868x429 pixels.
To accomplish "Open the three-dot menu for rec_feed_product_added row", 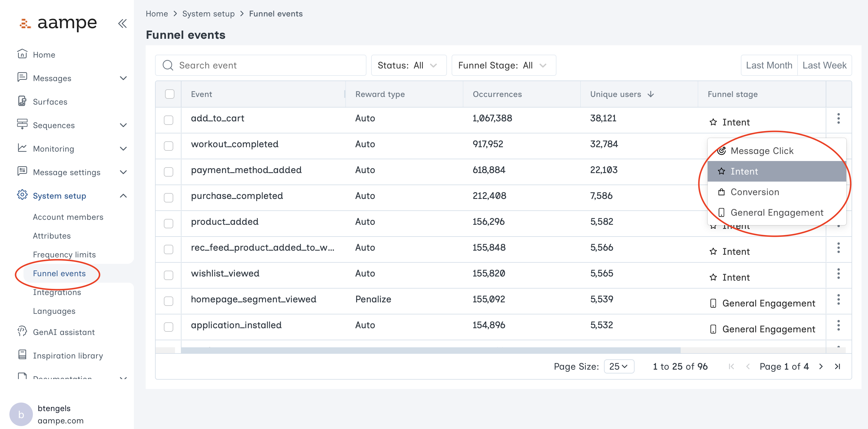I will tap(839, 248).
